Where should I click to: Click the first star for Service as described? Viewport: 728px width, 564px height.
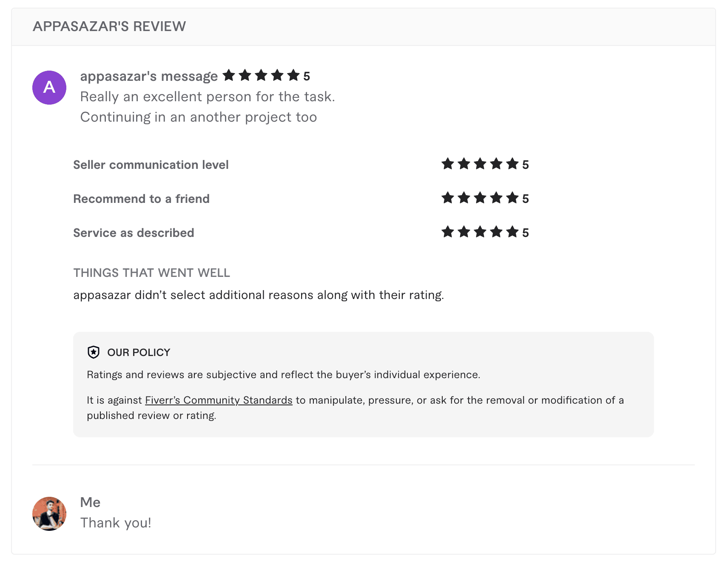(x=447, y=232)
